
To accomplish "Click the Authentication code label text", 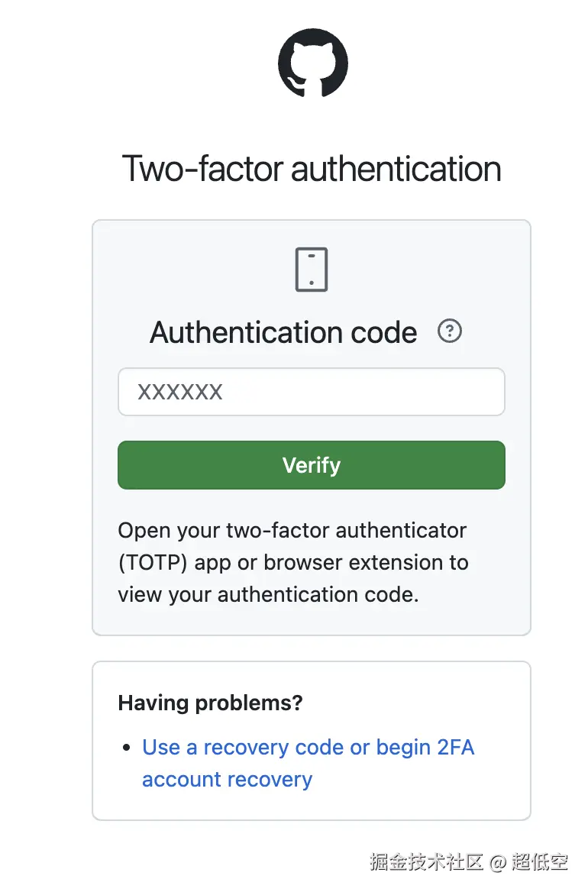I will click(x=283, y=332).
